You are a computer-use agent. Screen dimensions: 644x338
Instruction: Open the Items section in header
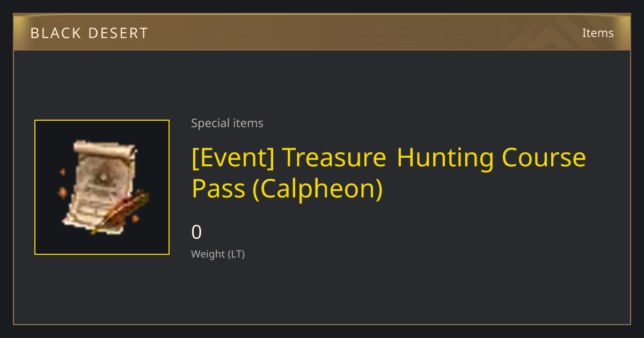[x=598, y=33]
